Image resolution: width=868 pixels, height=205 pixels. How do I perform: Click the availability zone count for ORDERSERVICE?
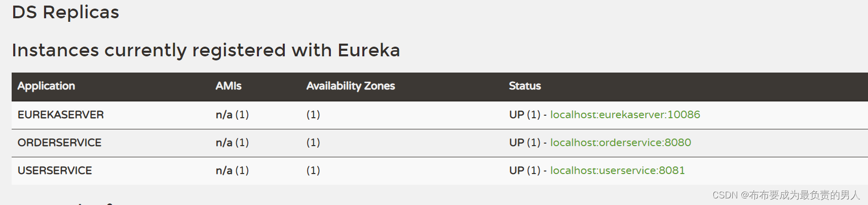coord(313,143)
